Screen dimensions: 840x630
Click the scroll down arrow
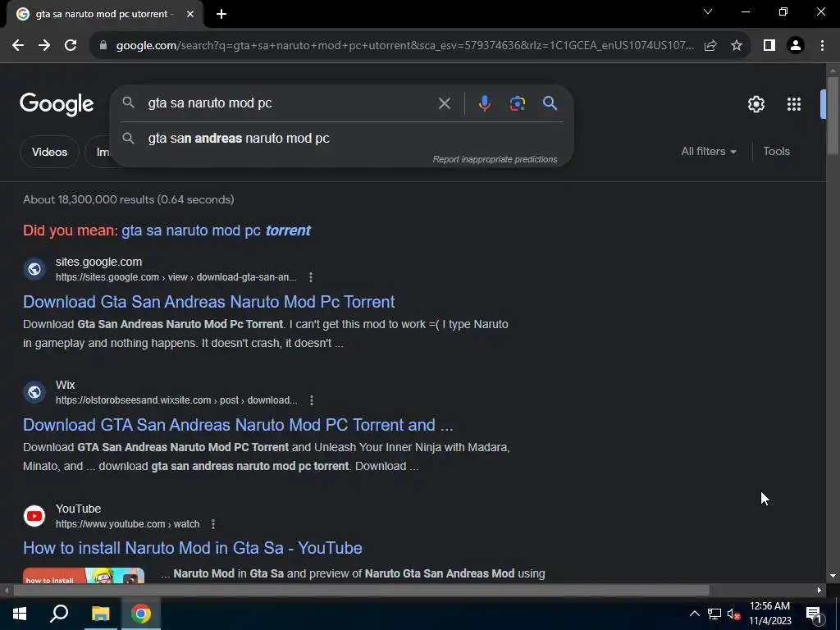click(833, 576)
